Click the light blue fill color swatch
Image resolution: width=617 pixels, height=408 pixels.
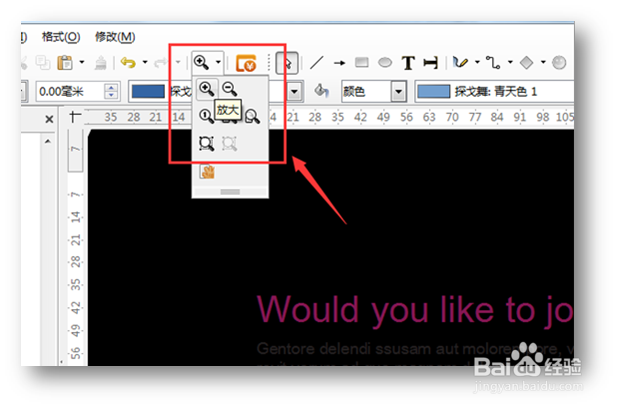pyautogui.click(x=434, y=92)
